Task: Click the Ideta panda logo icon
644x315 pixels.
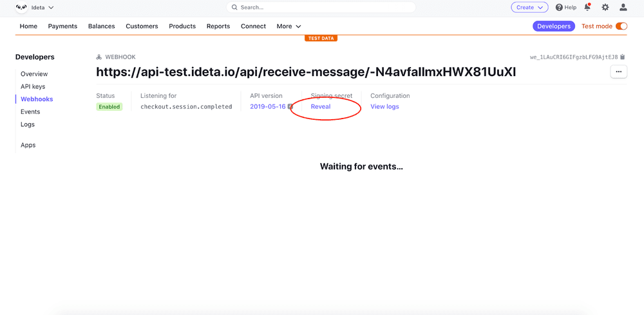Action: coord(21,7)
